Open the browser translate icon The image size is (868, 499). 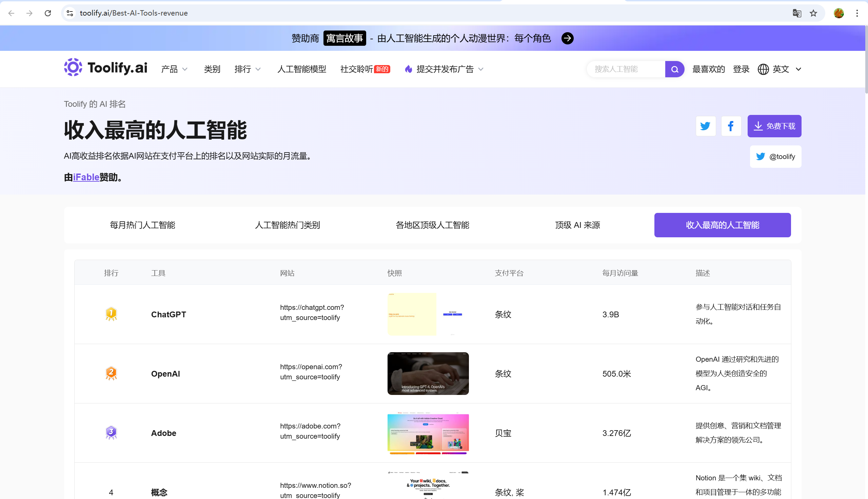(797, 13)
